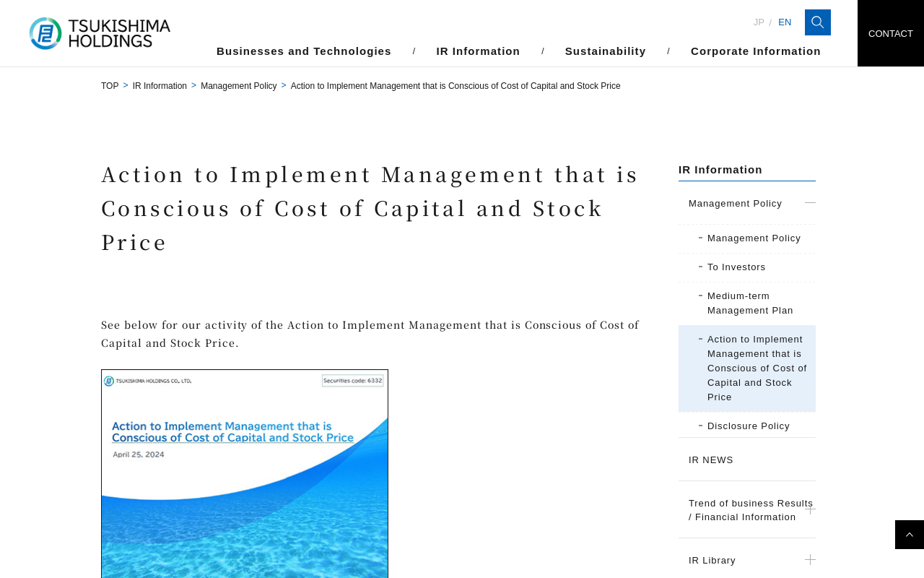
Task: Expand the IR Library sidebar section
Action: click(x=810, y=560)
